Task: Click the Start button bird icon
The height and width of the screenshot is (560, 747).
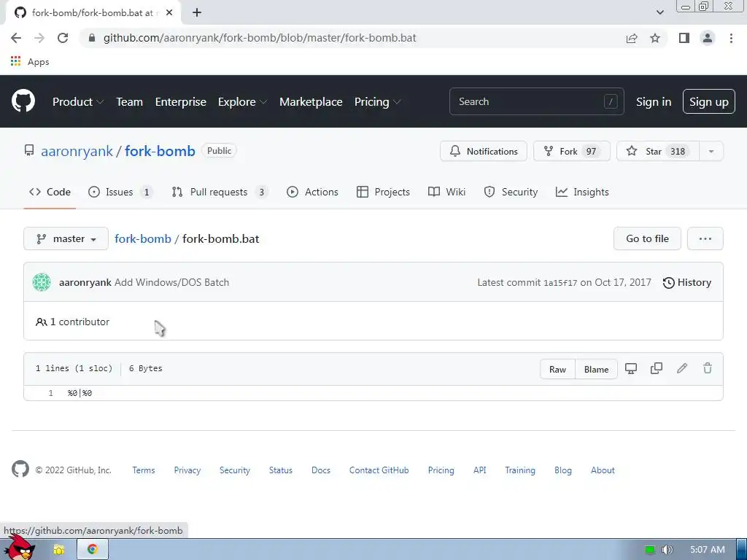Action: (x=21, y=548)
